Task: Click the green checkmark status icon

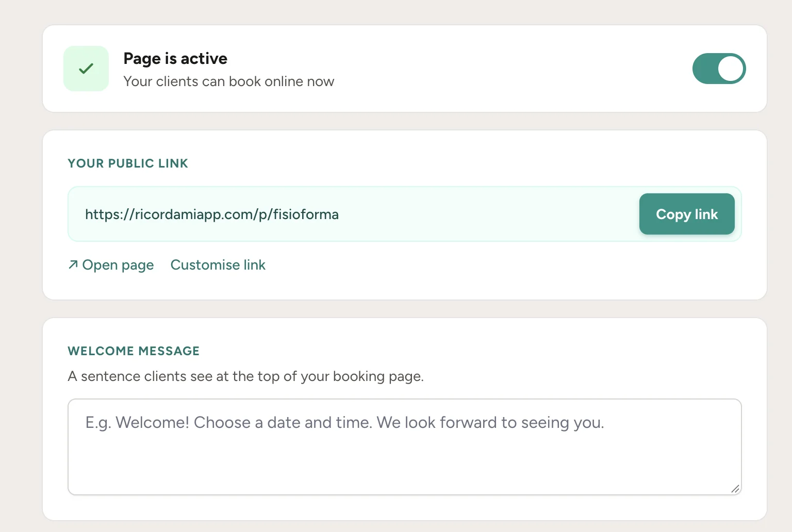Action: point(86,69)
